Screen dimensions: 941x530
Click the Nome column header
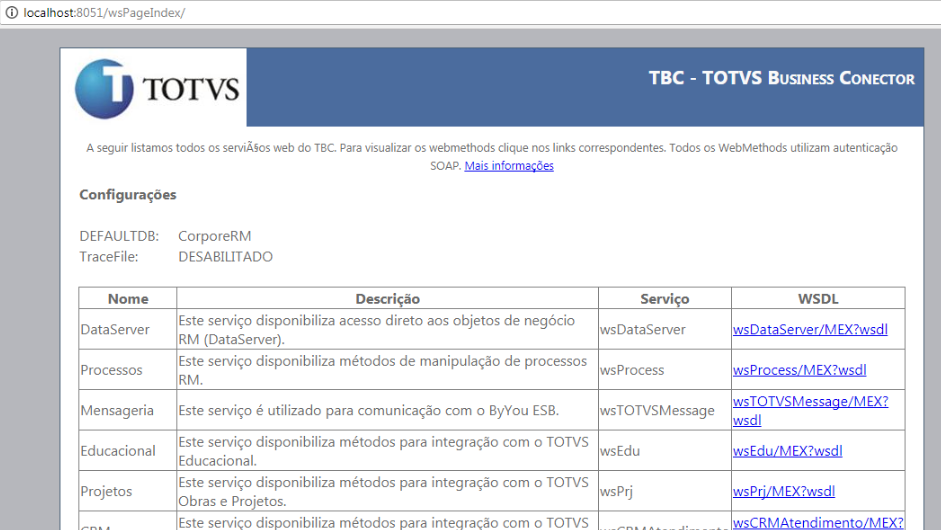click(128, 298)
